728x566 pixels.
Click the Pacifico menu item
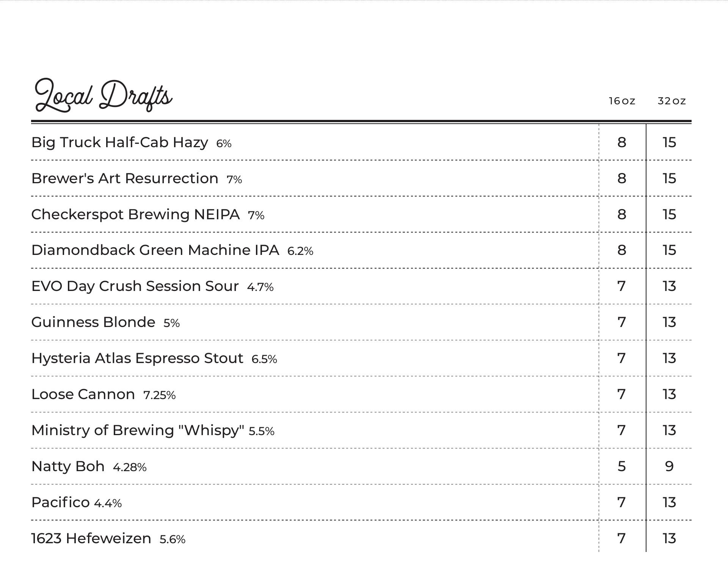pos(61,503)
